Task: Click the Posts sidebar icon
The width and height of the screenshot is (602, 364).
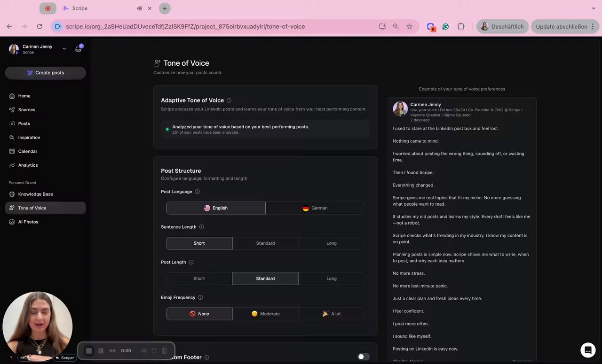Action: coord(12,124)
